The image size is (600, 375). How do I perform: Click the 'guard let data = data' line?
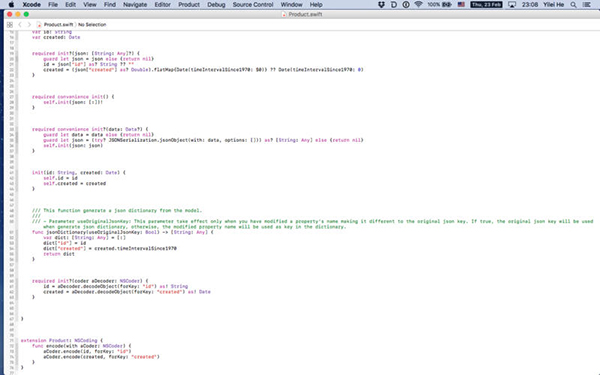98,134
